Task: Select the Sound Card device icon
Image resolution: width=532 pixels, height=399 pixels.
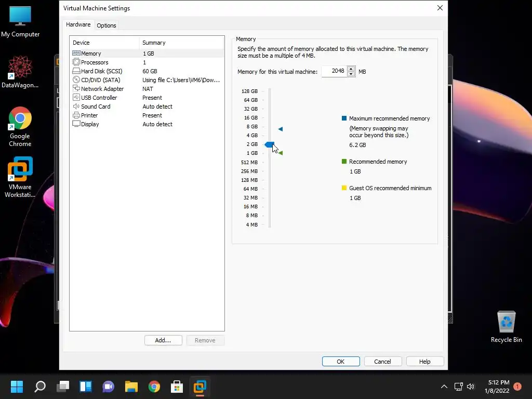Action: coord(76,106)
